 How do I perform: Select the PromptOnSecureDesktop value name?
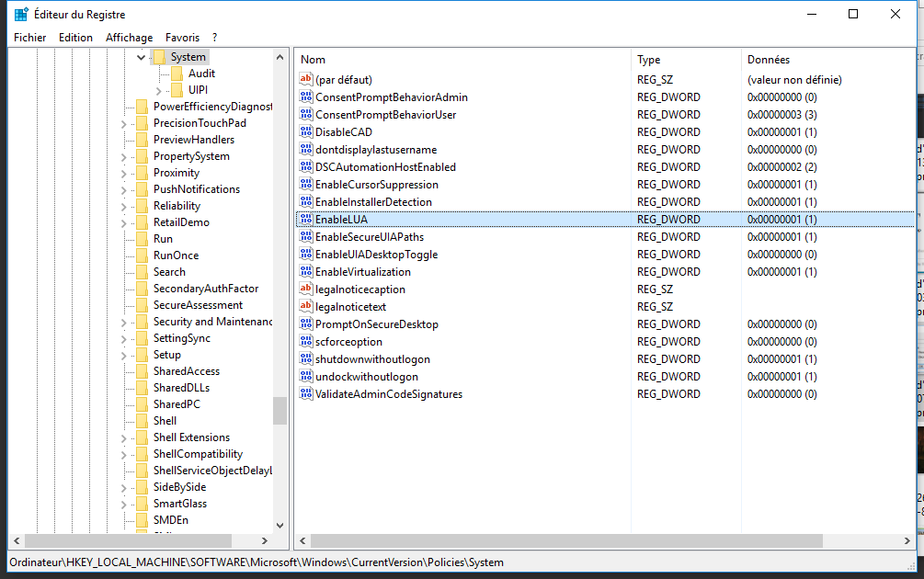(377, 324)
